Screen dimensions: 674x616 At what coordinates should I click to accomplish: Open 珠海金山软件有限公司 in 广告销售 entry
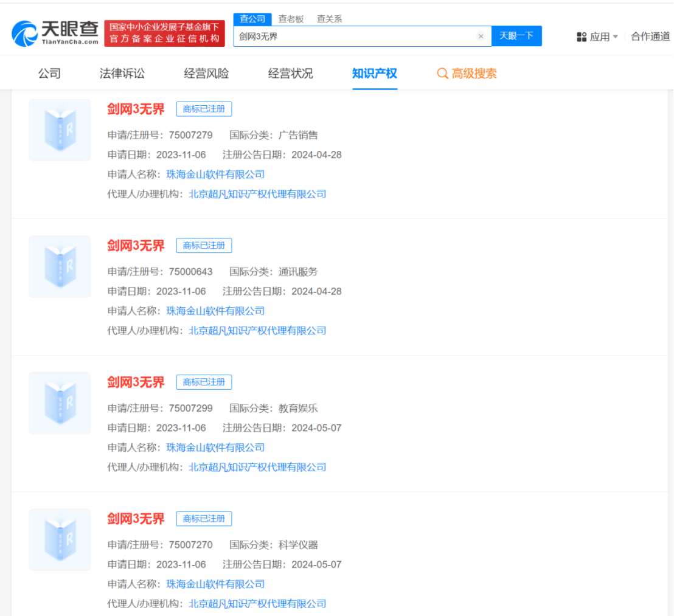pyautogui.click(x=215, y=175)
